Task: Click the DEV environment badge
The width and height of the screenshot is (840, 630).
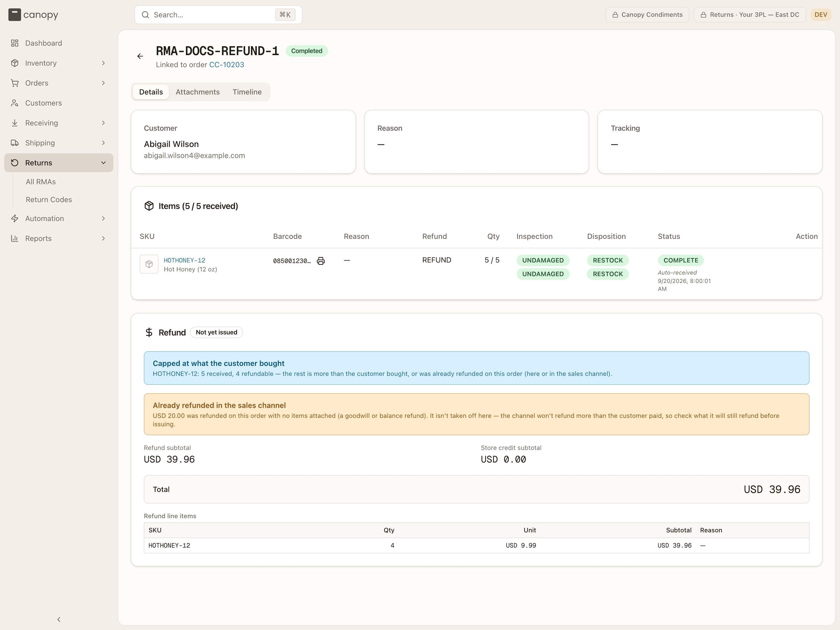Action: click(x=821, y=15)
